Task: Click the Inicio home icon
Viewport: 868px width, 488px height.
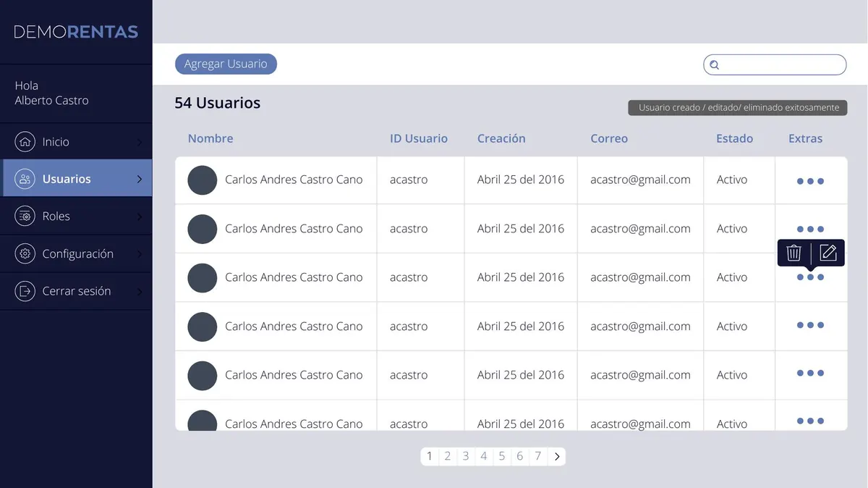Action: point(25,142)
